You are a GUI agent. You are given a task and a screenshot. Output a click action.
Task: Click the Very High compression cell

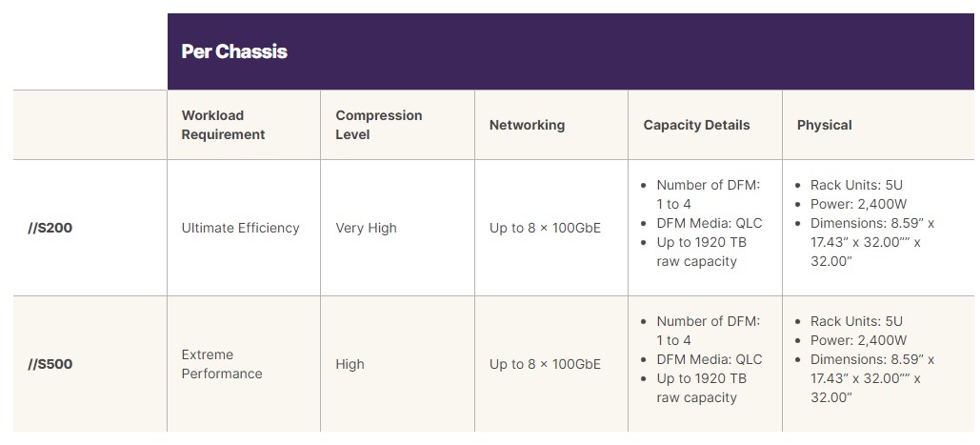click(366, 228)
